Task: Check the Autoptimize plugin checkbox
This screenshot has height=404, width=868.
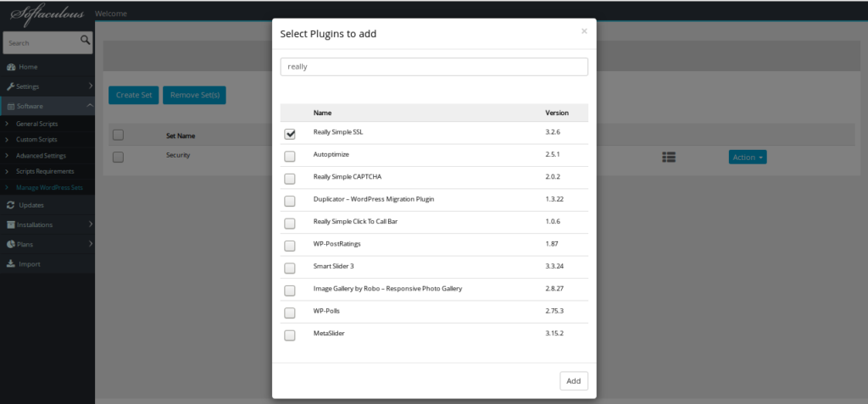Action: 290,156
